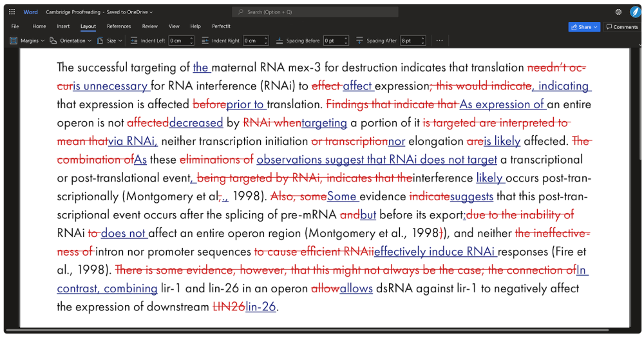The image size is (644, 340).
Task: Click the page Size icon
Action: pos(100,41)
